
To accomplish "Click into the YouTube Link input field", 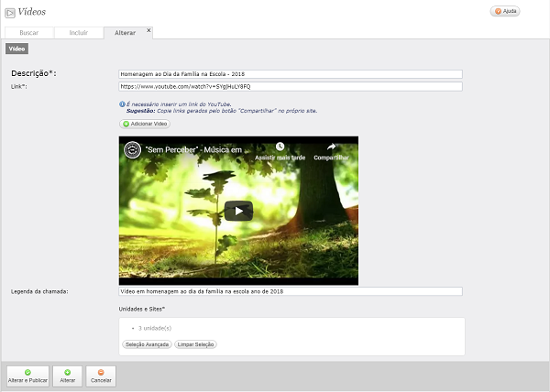I will (x=291, y=86).
